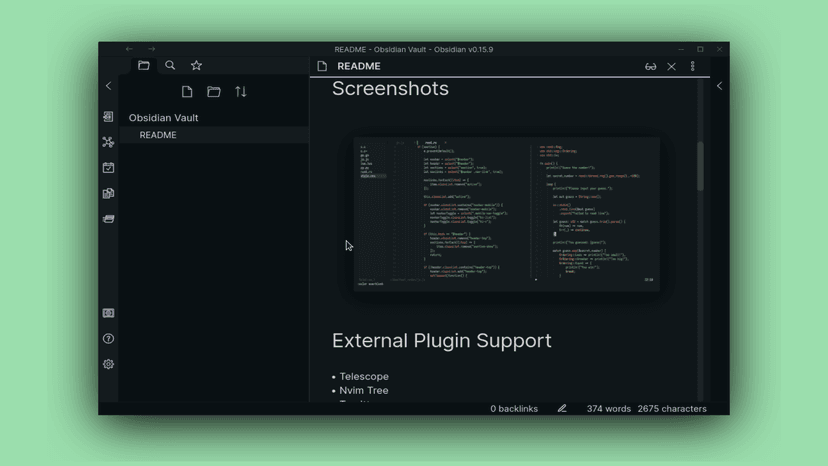Toggle editing mode pencil in status bar
Viewport: 828px width, 466px height.
[562, 408]
